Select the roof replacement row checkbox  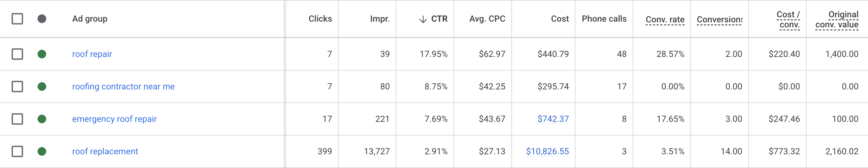(x=17, y=151)
